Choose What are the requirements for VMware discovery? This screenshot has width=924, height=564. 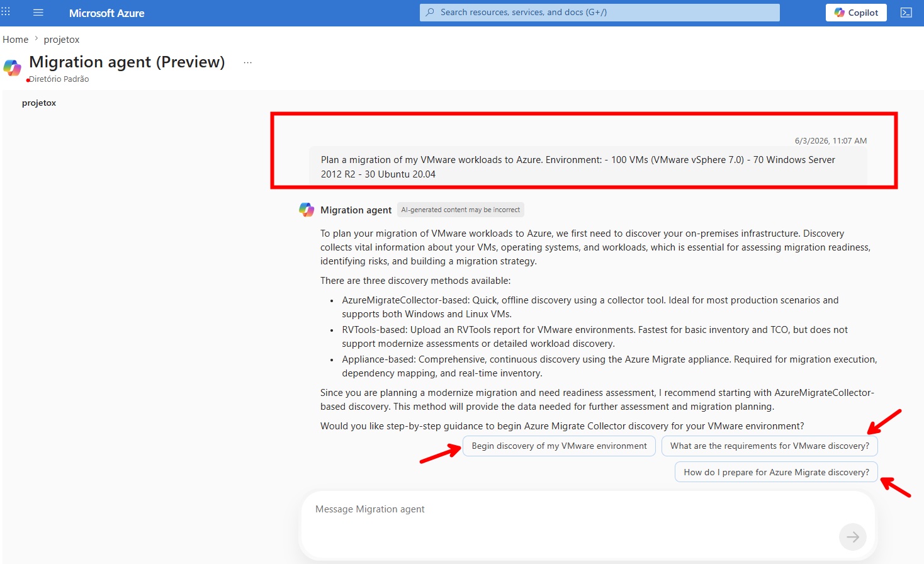coord(769,446)
